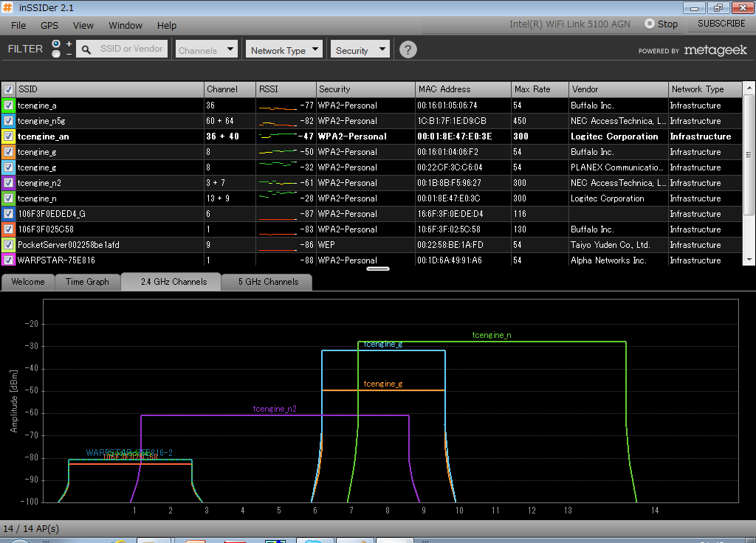
Task: Click the plus icon to add a filter
Action: coord(69,44)
